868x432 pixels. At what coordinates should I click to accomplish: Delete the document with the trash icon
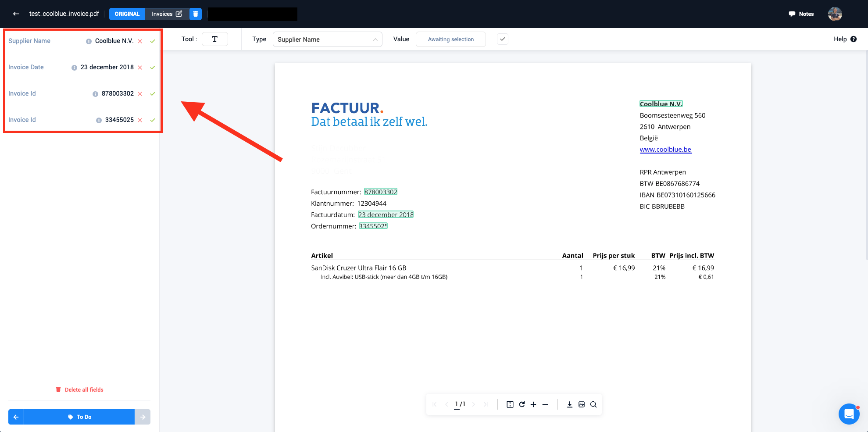[x=196, y=14]
